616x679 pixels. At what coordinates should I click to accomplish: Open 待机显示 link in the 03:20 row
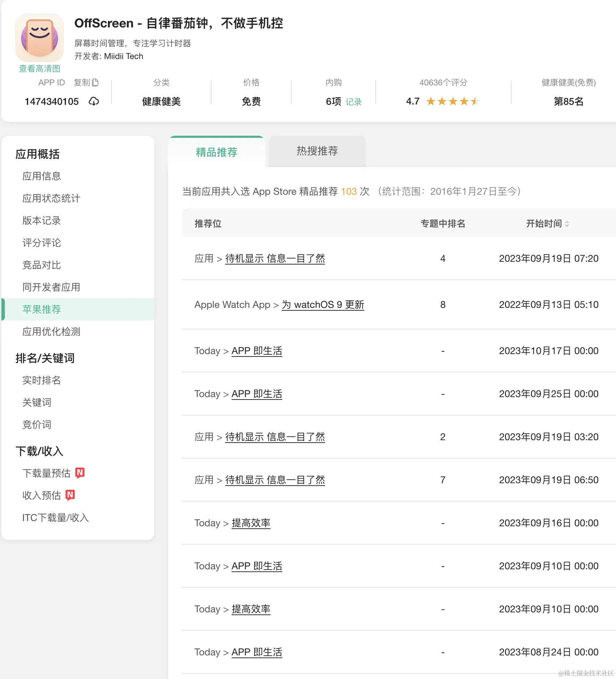(x=275, y=437)
